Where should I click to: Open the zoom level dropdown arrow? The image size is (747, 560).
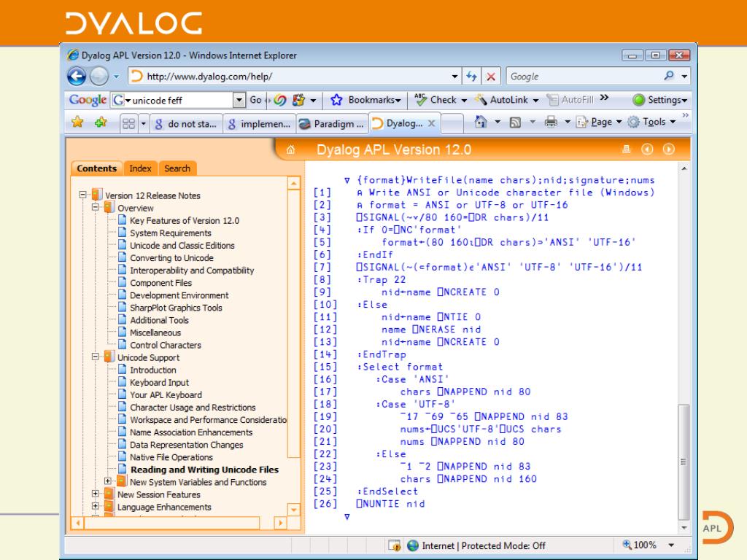click(x=671, y=545)
